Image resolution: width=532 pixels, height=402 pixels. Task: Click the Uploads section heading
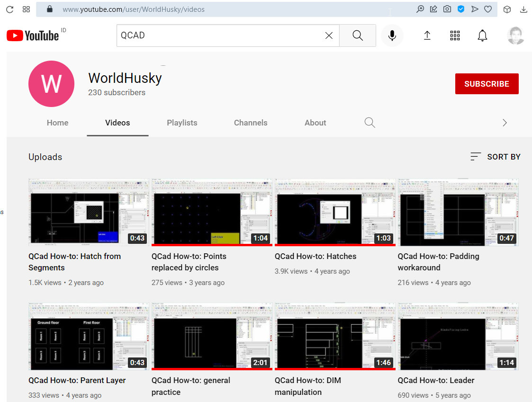click(45, 157)
